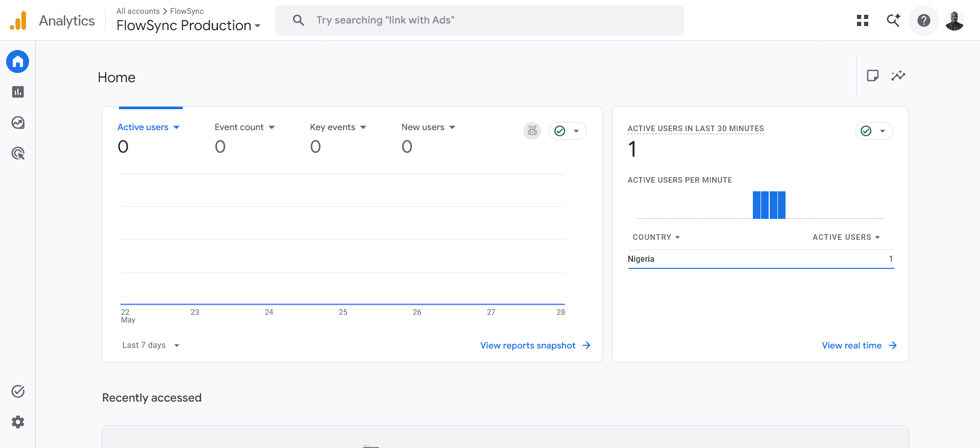Viewport: 980px width, 448px height.
Task: Open the Google apps grid icon
Action: pos(863,20)
